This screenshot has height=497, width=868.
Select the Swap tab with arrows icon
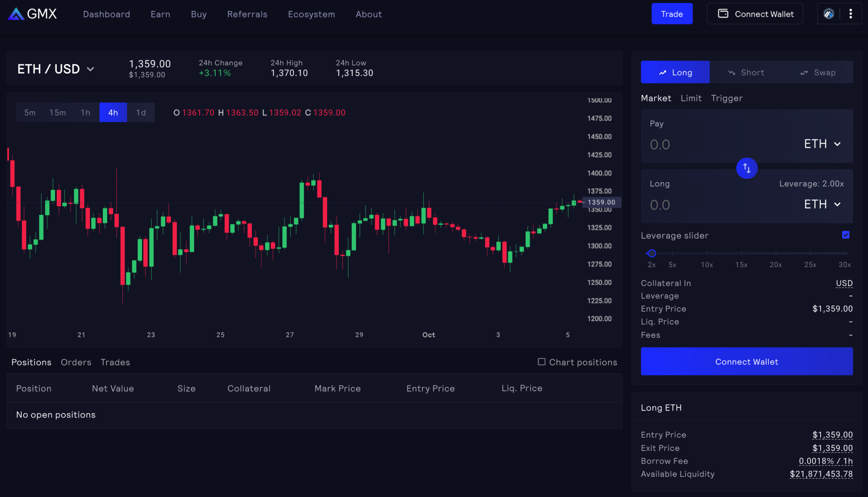tap(818, 72)
